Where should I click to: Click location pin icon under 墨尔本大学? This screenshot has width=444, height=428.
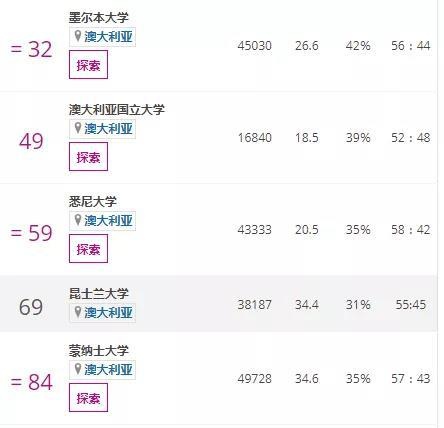click(78, 36)
